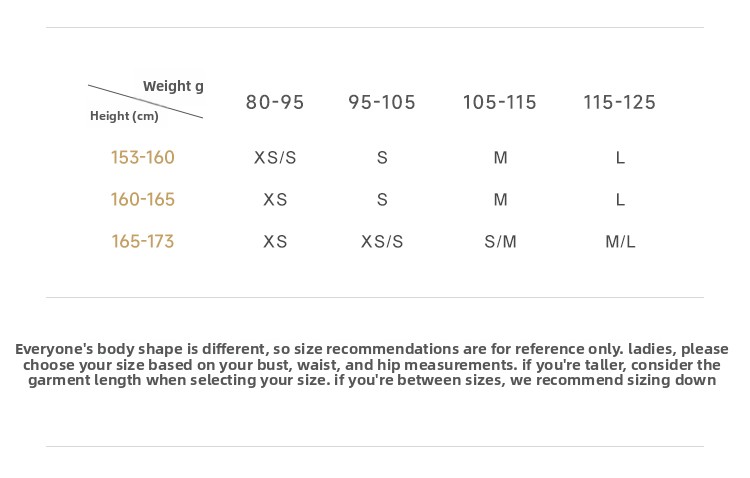Click the diagonal divider in header cell
Viewport: 750px width, 478px height.
tap(145, 101)
